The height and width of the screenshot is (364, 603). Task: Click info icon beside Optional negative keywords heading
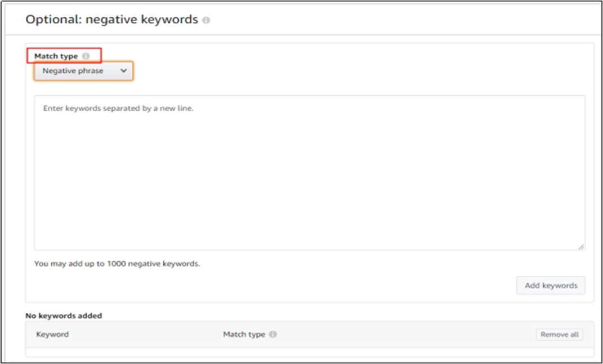(206, 20)
